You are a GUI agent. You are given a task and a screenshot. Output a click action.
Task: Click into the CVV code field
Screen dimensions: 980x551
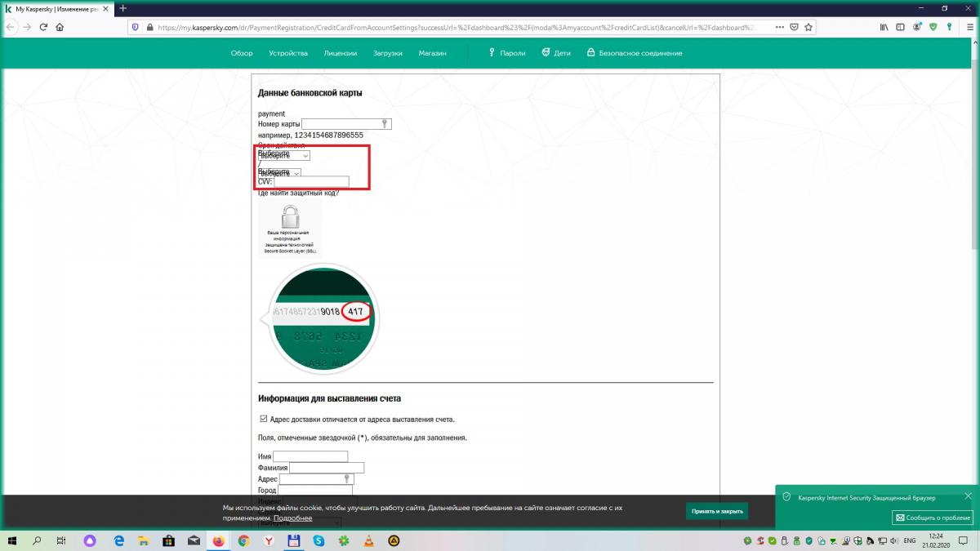[311, 182]
